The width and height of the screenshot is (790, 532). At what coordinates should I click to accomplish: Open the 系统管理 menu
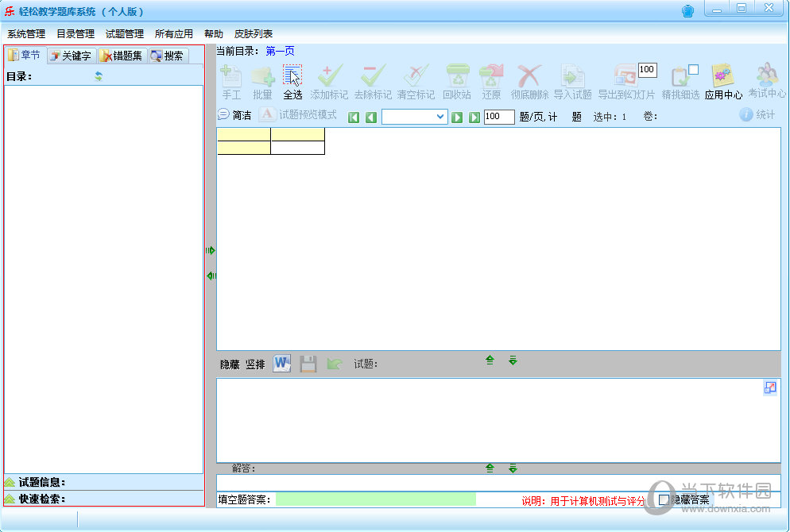(26, 34)
